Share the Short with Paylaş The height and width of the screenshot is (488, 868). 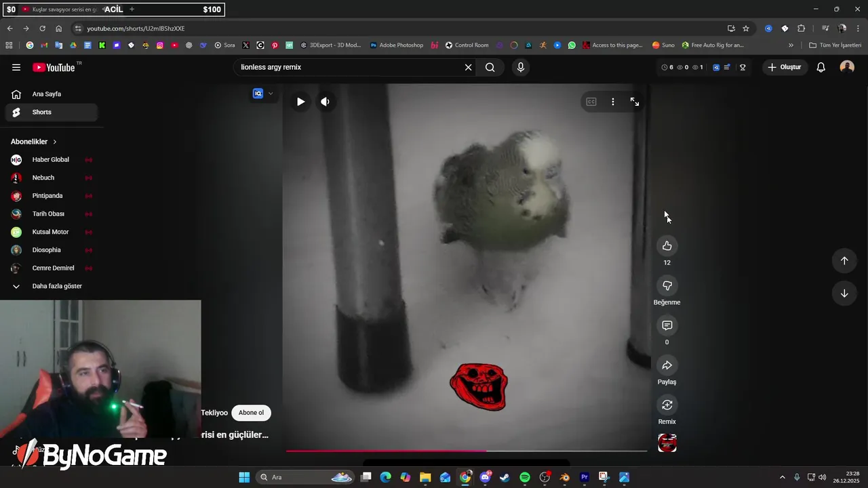(x=667, y=365)
